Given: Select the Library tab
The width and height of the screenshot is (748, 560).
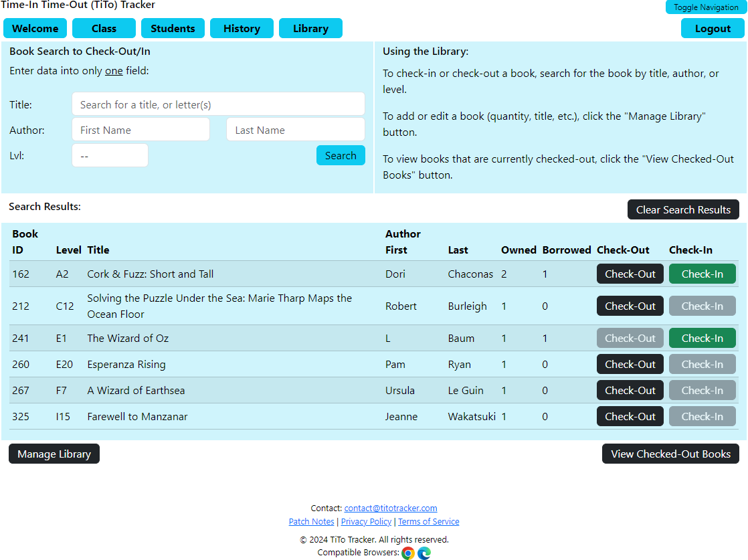Looking at the screenshot, I should [310, 28].
